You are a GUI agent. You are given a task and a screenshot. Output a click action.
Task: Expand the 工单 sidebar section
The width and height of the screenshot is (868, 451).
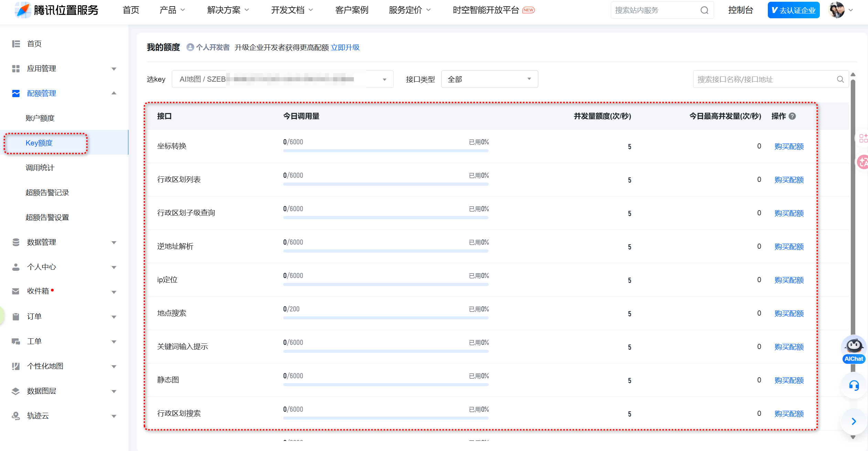[114, 342]
